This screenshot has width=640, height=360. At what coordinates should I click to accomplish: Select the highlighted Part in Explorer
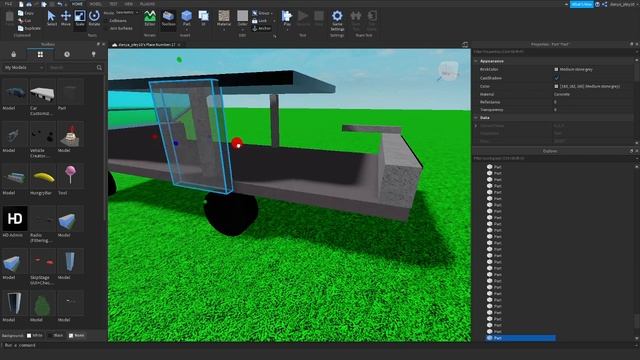click(x=520, y=338)
